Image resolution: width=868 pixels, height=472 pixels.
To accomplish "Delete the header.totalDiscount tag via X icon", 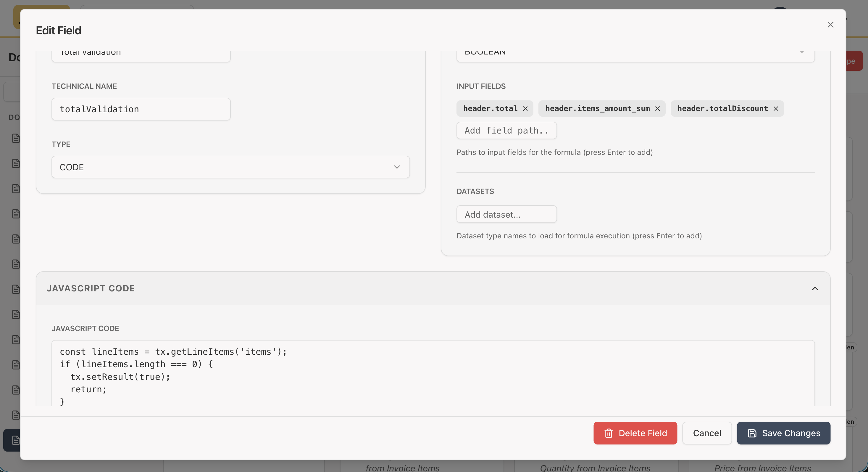I will tap(776, 109).
